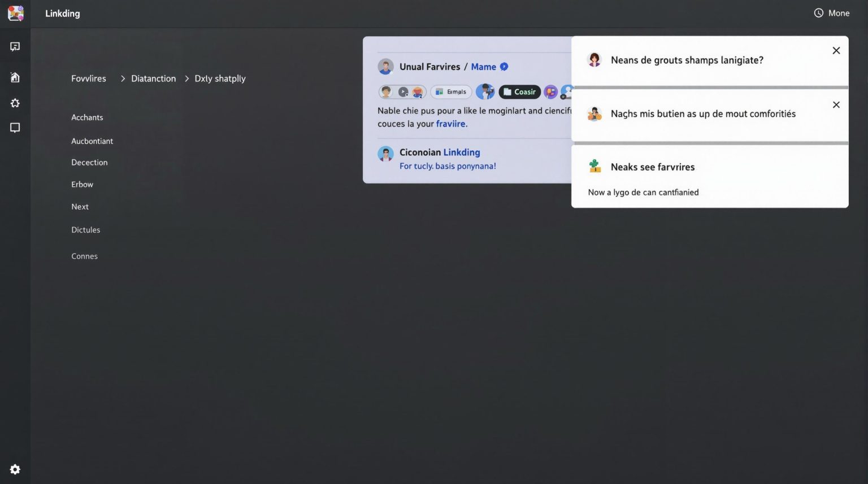Expand chevron before Dxly shatplly breadcrumb
Screen dimensions: 868x484
[186, 79]
